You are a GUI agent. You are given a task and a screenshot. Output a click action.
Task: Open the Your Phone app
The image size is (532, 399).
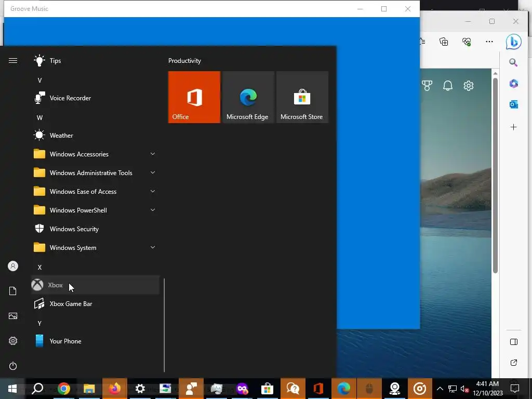96,341
